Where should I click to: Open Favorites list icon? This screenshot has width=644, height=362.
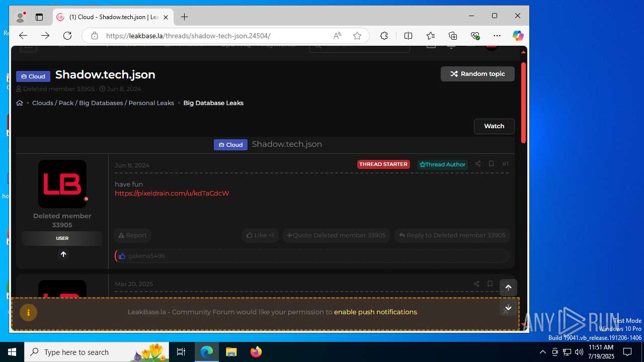click(431, 36)
